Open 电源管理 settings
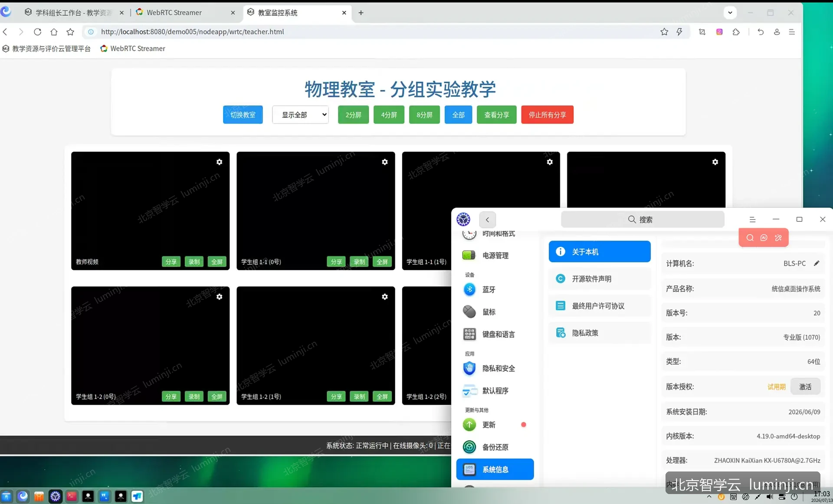This screenshot has width=833, height=504. (x=495, y=255)
